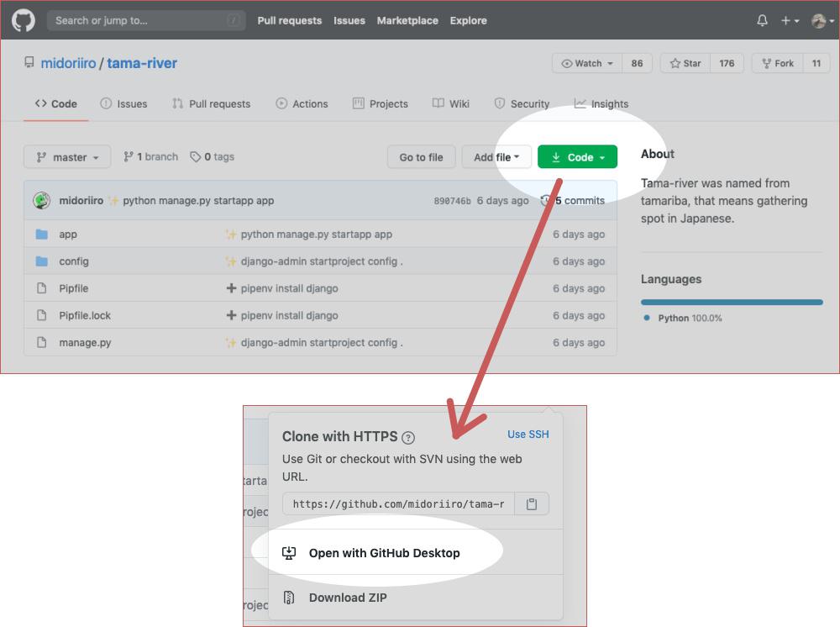Select the Code repository tab
This screenshot has height=627, width=840.
pos(55,104)
